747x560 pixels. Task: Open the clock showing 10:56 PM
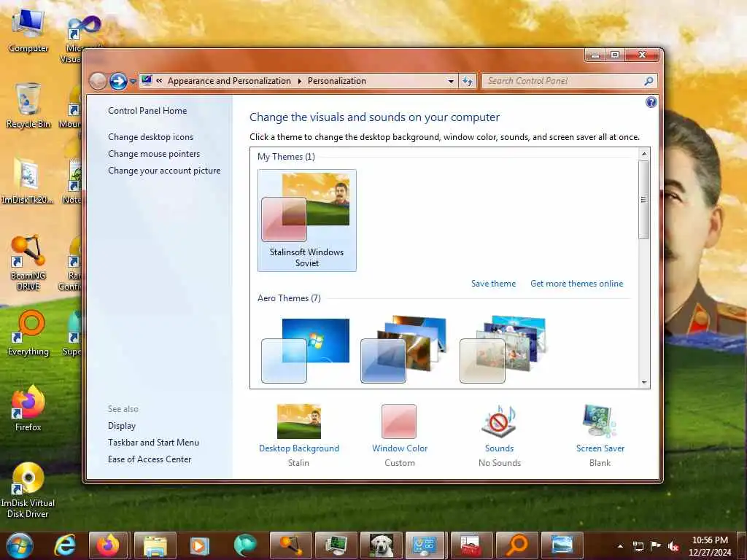(710, 546)
